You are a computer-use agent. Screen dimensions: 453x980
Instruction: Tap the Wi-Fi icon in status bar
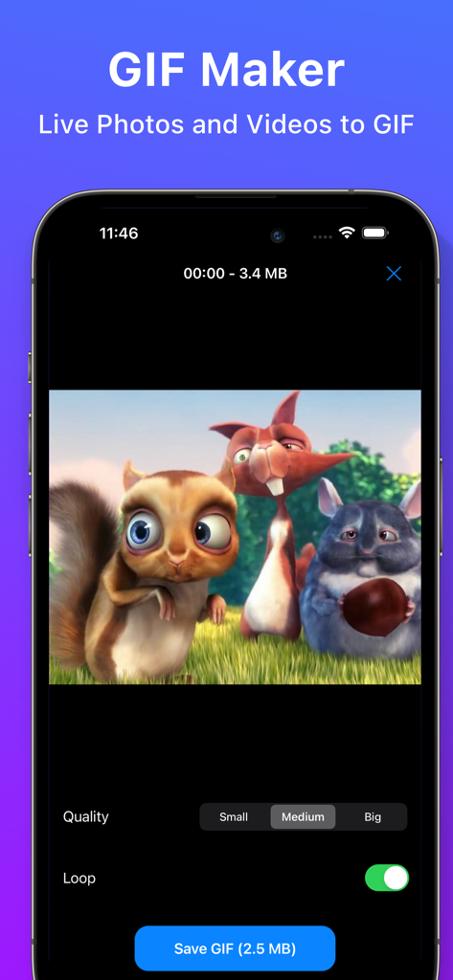pos(347,234)
